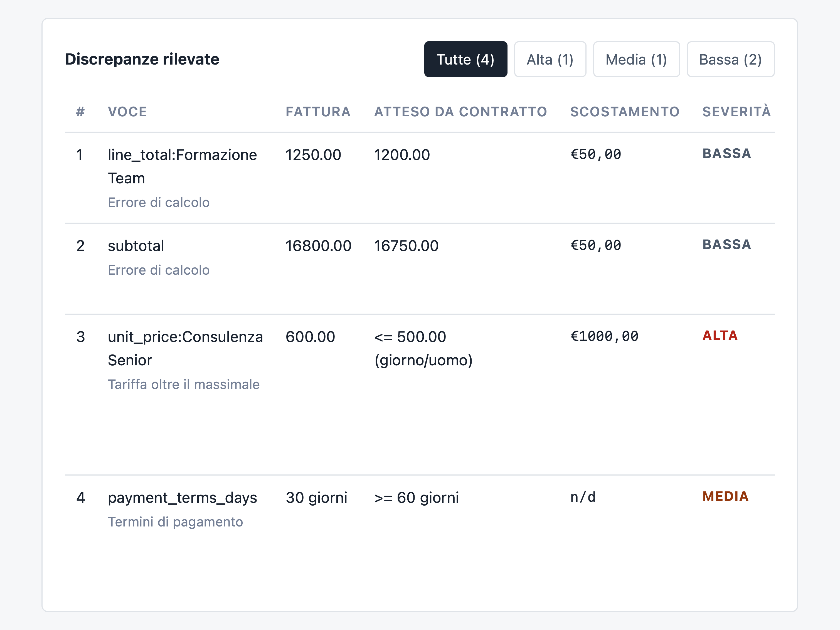The image size is (840, 630).
Task: Click the ATTESO DA CONTRATTO column header
Action: click(460, 112)
